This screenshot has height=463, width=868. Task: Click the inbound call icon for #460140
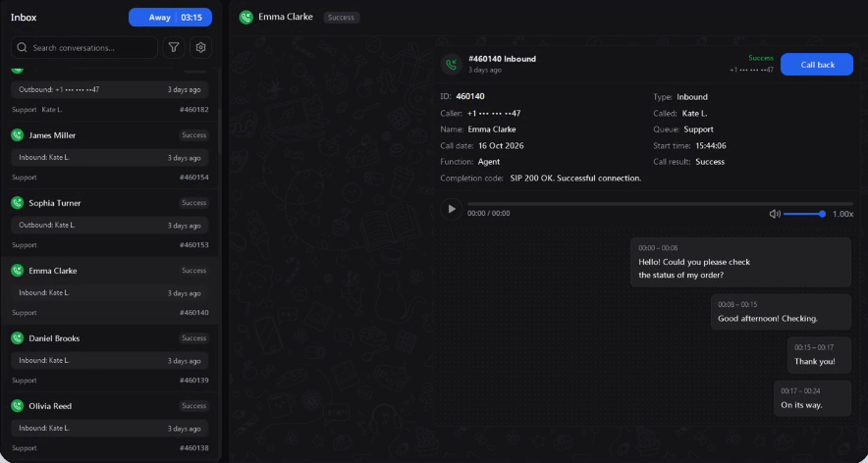[452, 64]
